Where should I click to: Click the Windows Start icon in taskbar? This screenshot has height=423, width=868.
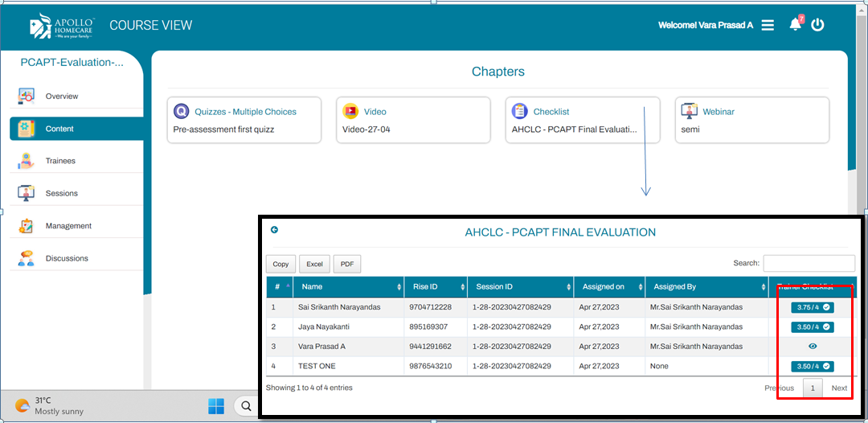tap(216, 406)
